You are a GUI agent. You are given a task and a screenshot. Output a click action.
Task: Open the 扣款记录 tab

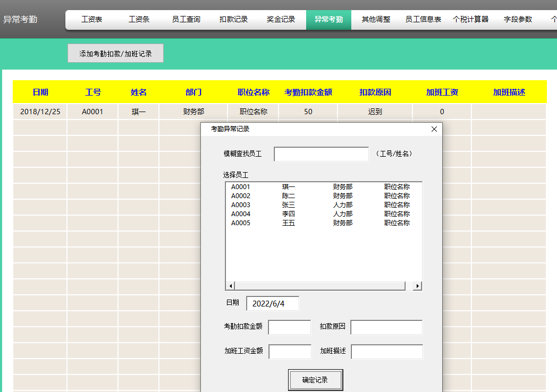pyautogui.click(x=233, y=19)
